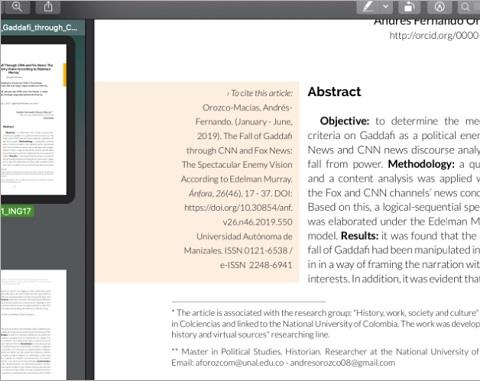Click 'Universidad Autónoma de' citation line
This screenshot has height=381, width=480.
tap(244, 236)
